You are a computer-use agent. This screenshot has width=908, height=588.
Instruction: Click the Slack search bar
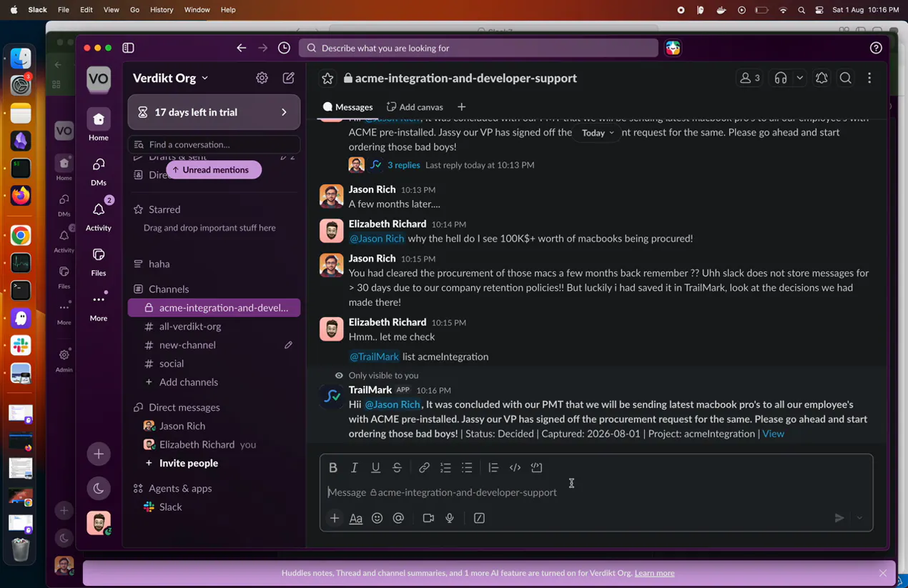[x=478, y=48]
